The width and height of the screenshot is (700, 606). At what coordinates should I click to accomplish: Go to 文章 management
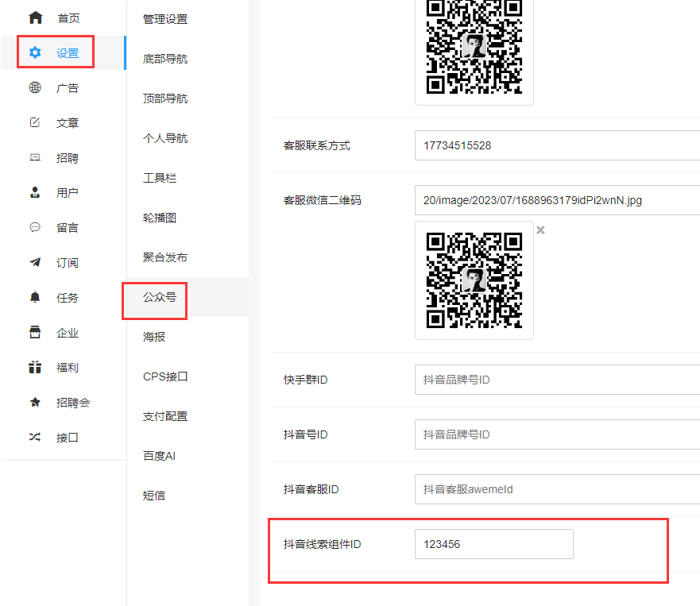(x=68, y=123)
